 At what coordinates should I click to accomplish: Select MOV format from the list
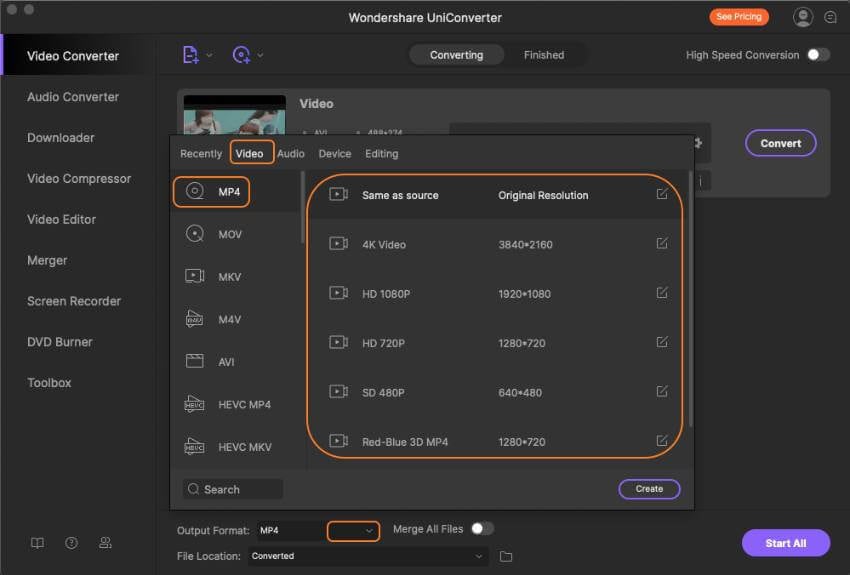(x=229, y=234)
